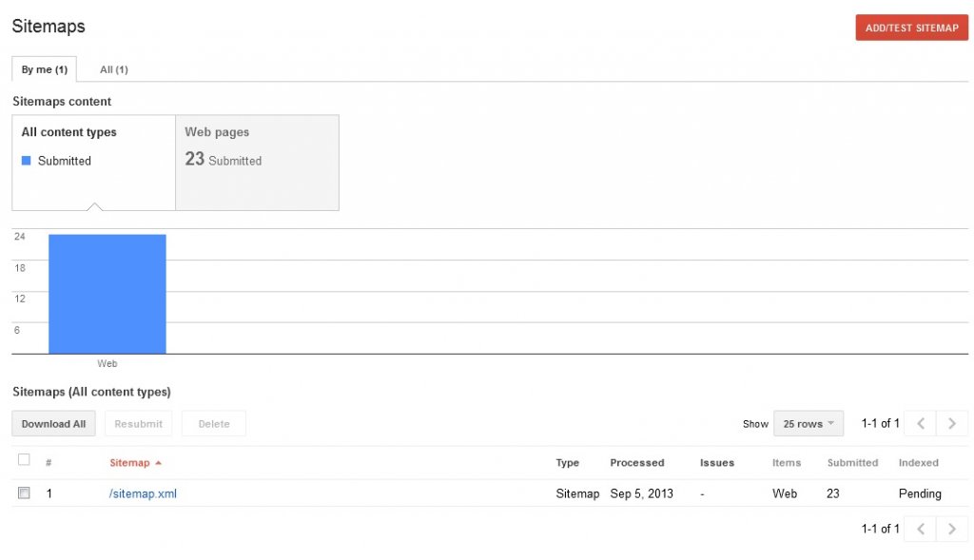Click the Delete button
The height and width of the screenshot is (560, 974).
tap(214, 424)
